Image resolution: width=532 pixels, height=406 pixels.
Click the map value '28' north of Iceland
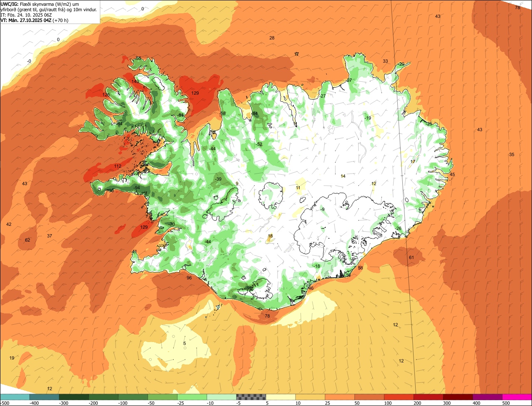click(x=272, y=38)
